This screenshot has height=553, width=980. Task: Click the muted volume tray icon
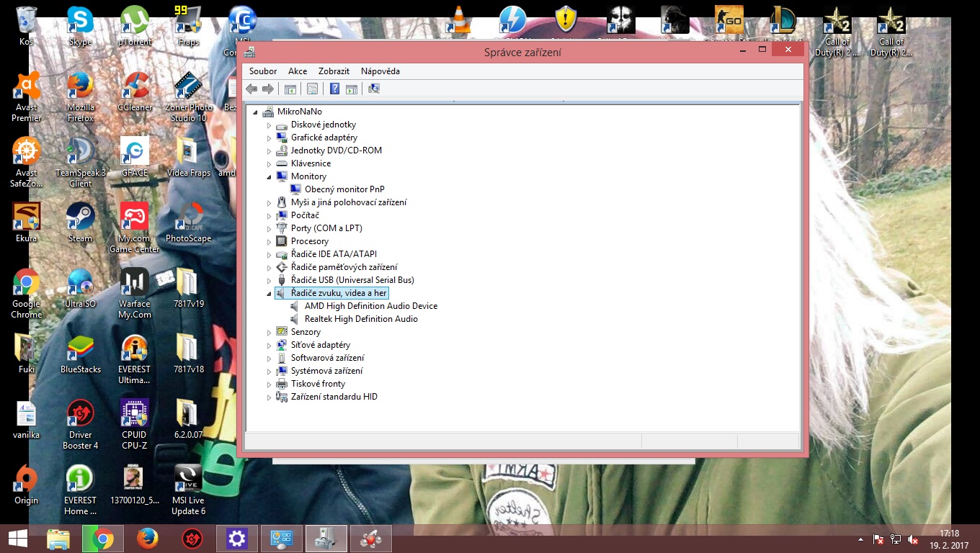913,539
